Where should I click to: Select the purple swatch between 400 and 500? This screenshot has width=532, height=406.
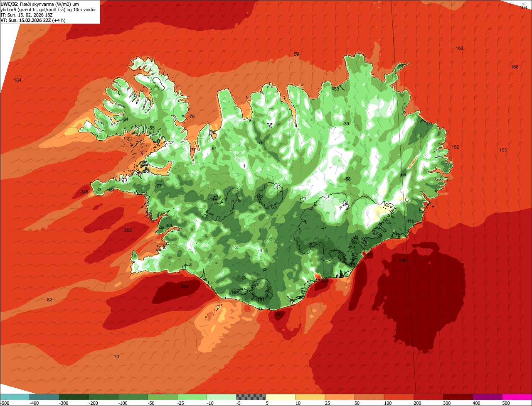[x=487, y=397]
